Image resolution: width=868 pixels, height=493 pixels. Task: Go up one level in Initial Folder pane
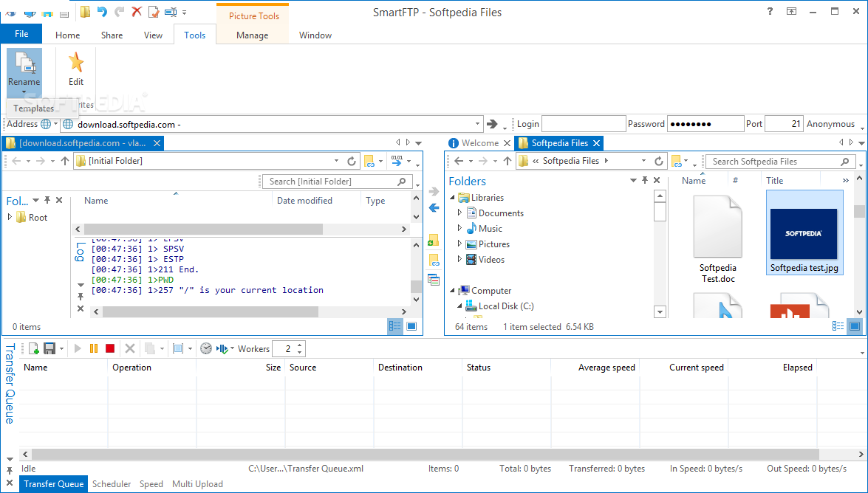click(x=65, y=161)
